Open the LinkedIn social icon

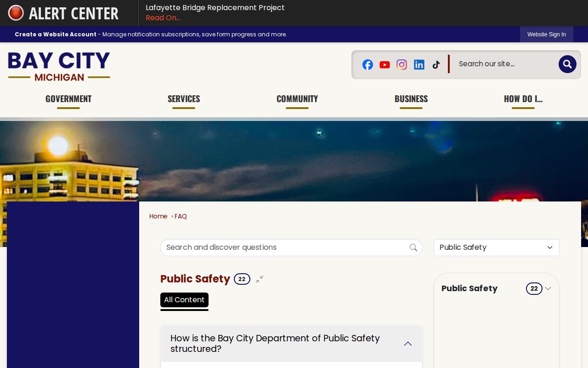tap(419, 64)
